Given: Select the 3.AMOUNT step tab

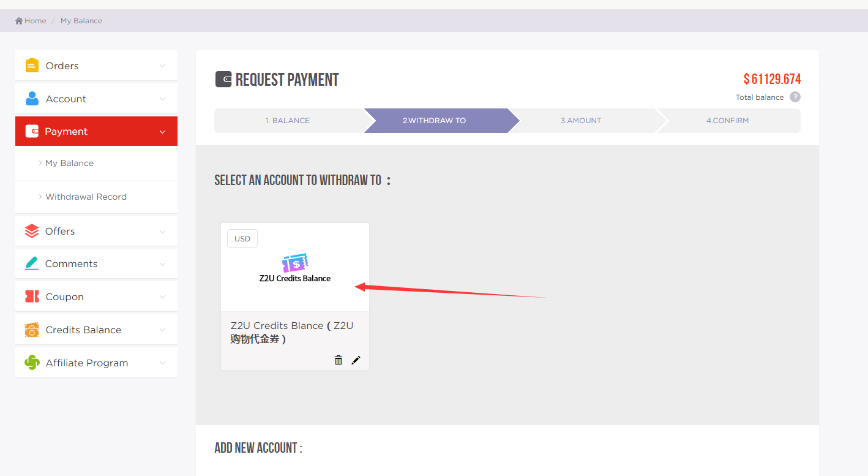Looking at the screenshot, I should (x=580, y=121).
